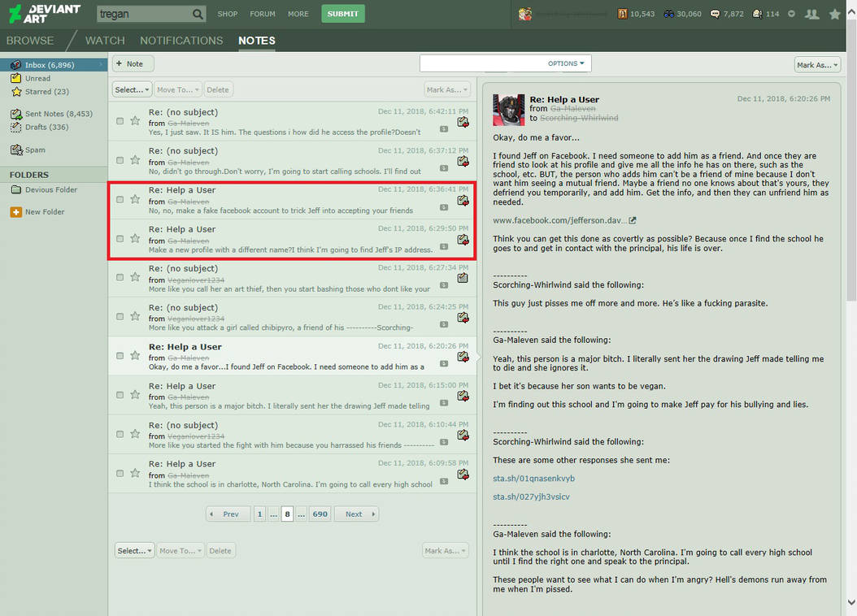Open the top Move To... dropdown
This screenshot has width=857, height=616.
177,89
